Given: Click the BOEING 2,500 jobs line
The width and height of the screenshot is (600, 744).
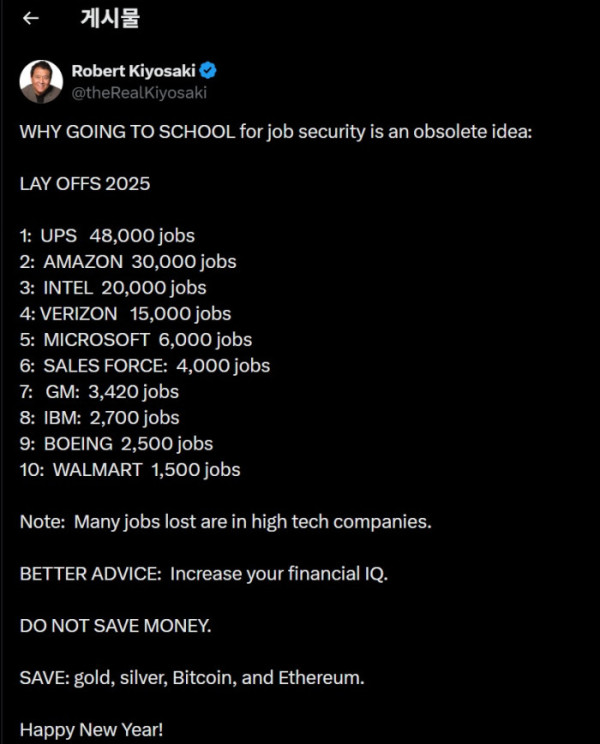Looking at the screenshot, I should (x=116, y=443).
